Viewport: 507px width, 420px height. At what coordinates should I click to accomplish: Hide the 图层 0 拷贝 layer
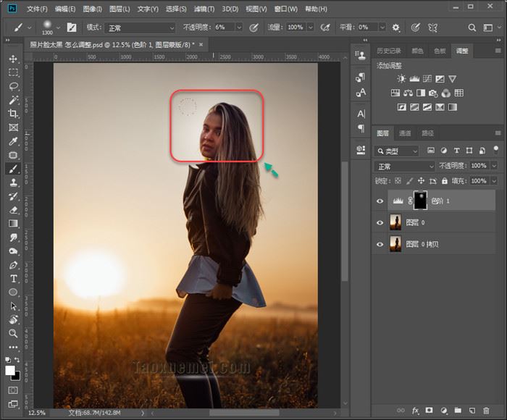[x=380, y=244]
